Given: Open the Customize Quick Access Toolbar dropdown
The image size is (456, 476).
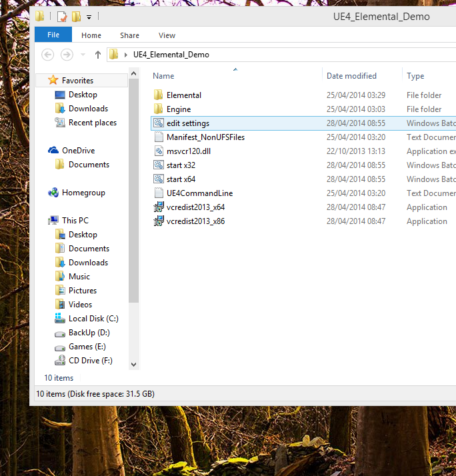Looking at the screenshot, I should tap(89, 17).
